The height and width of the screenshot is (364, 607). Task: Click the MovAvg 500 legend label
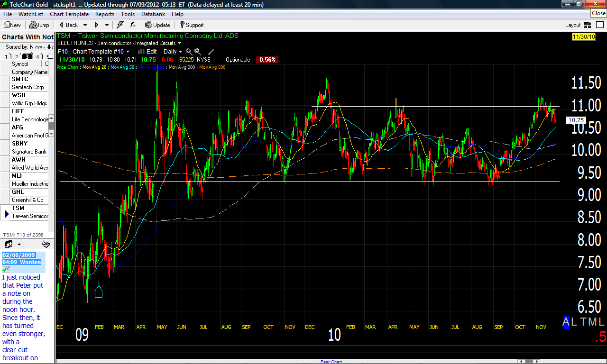[x=212, y=67]
